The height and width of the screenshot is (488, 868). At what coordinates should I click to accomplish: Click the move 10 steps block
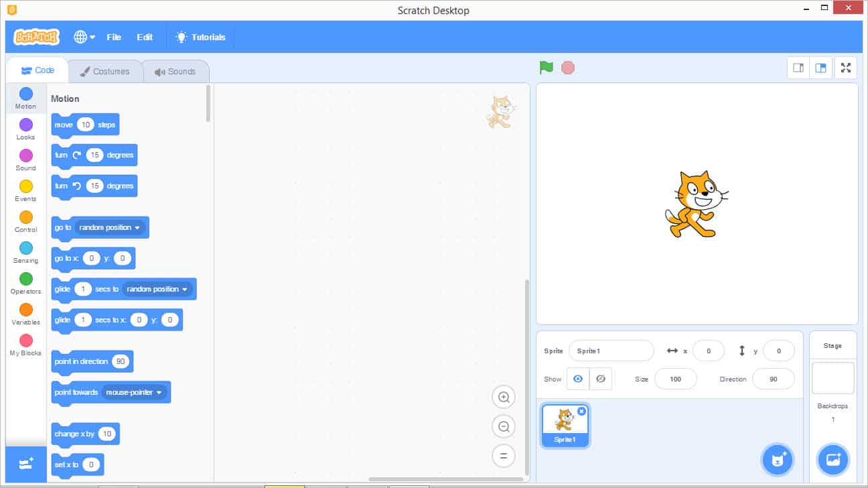pos(85,125)
